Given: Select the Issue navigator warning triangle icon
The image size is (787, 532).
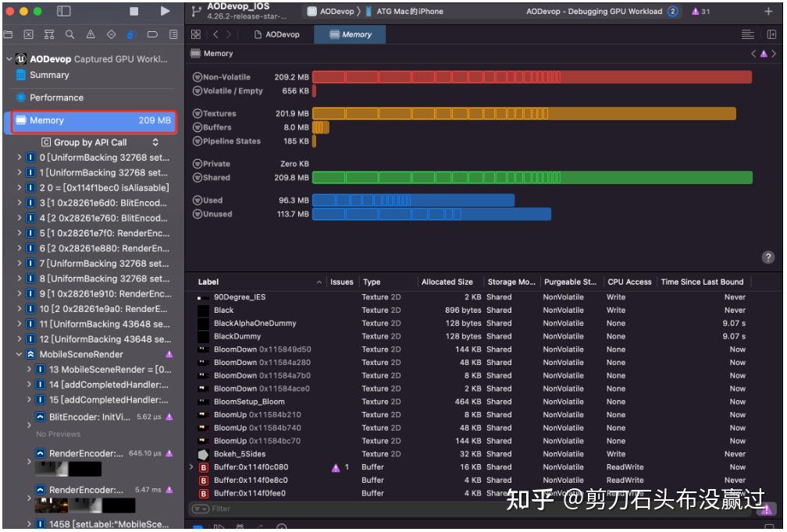Looking at the screenshot, I should tap(91, 35).
